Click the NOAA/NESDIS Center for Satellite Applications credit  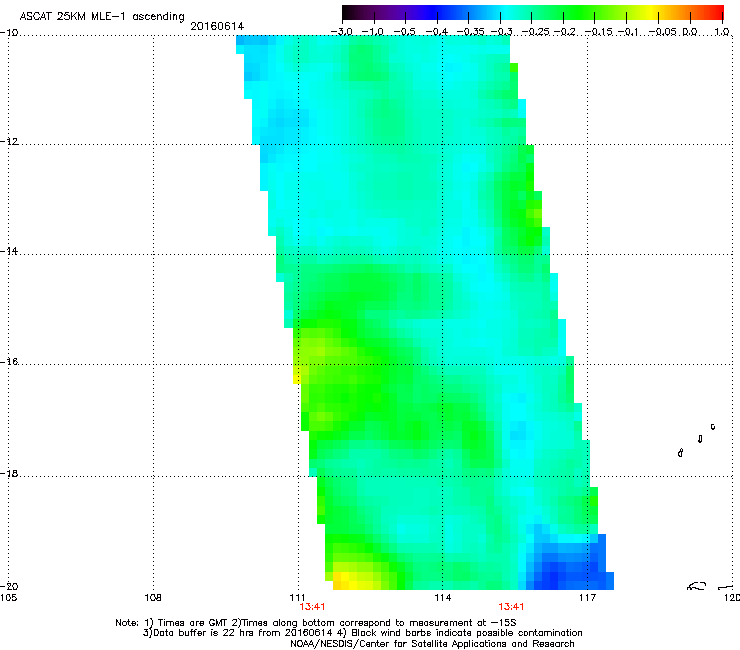coord(432,644)
